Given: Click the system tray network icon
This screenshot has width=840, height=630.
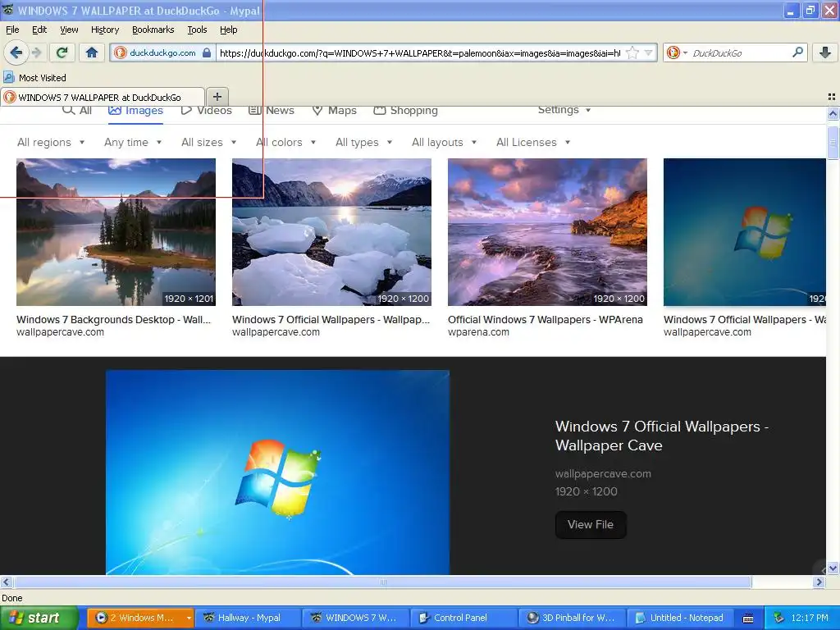Looking at the screenshot, I should click(x=778, y=619).
